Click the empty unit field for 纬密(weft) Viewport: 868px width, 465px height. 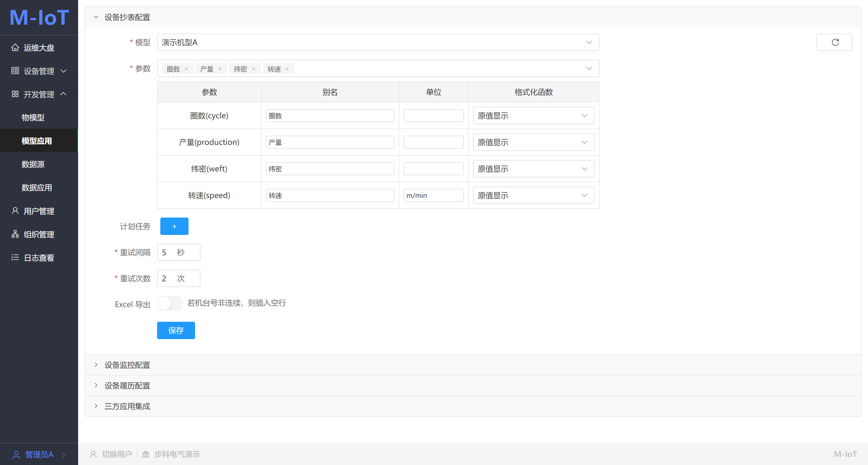[433, 169]
